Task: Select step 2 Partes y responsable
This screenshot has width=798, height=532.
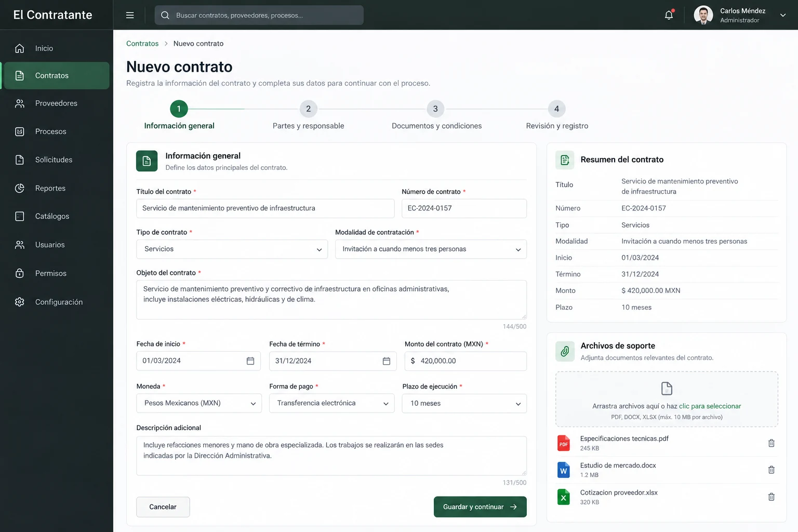Action: click(309, 115)
